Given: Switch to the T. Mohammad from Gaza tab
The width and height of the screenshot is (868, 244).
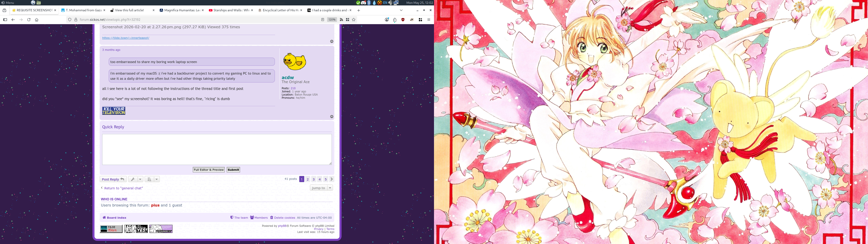Looking at the screenshot, I should click(83, 10).
